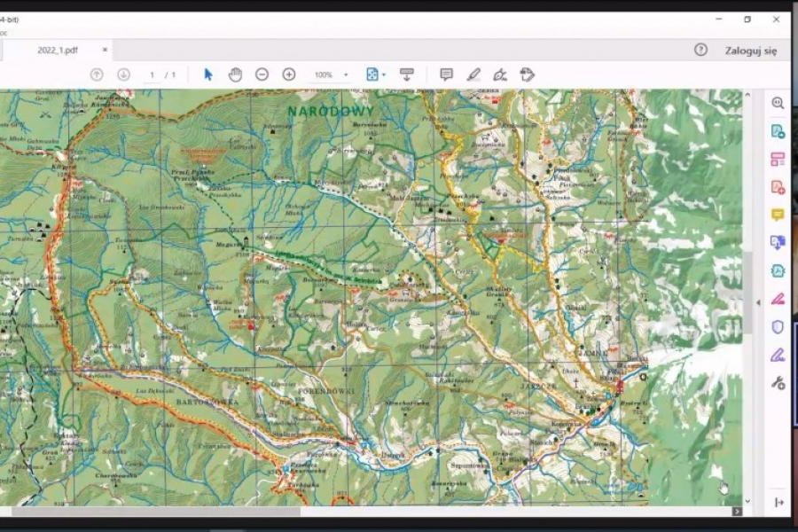Viewport: 798px width, 532px height.
Task: Click the zoom in plus button
Action: coord(289,74)
